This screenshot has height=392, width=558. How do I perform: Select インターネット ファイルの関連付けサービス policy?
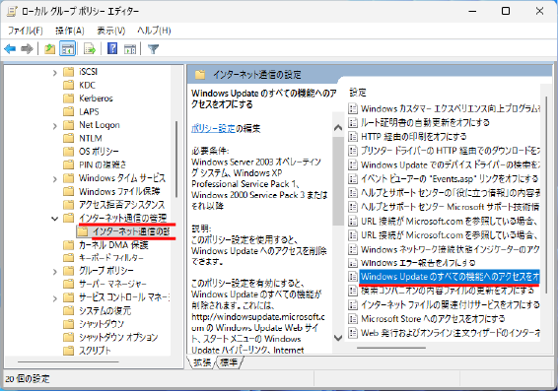coord(451,305)
